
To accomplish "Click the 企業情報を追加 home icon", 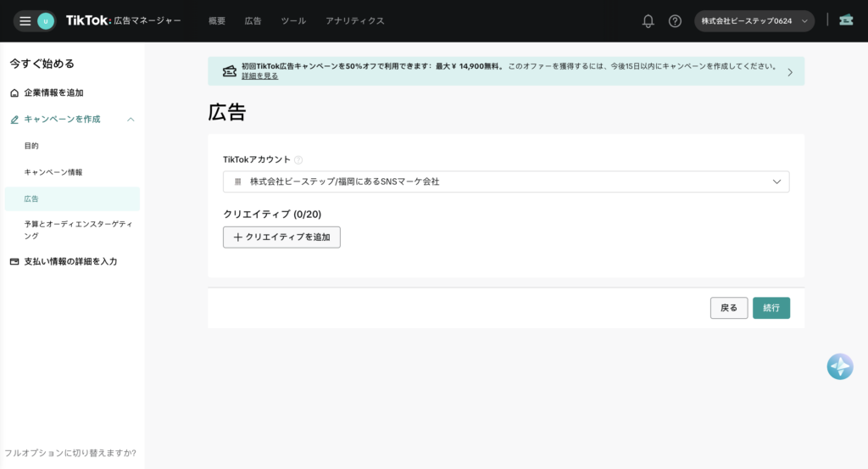I will [x=14, y=93].
